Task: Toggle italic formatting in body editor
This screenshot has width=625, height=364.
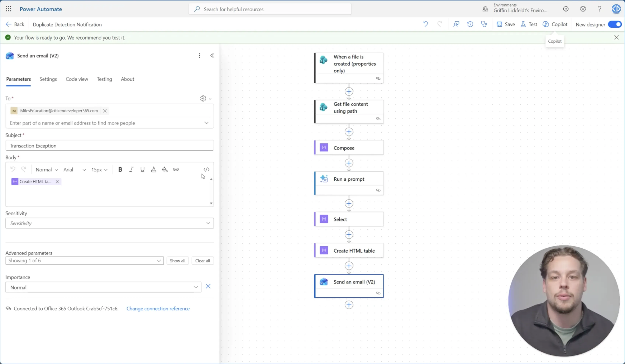Action: [131, 169]
